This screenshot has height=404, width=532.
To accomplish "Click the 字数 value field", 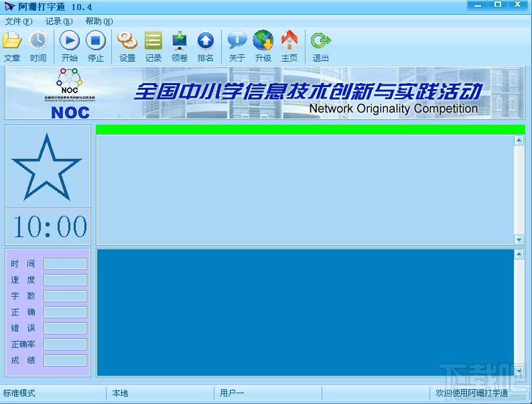I will (65, 296).
